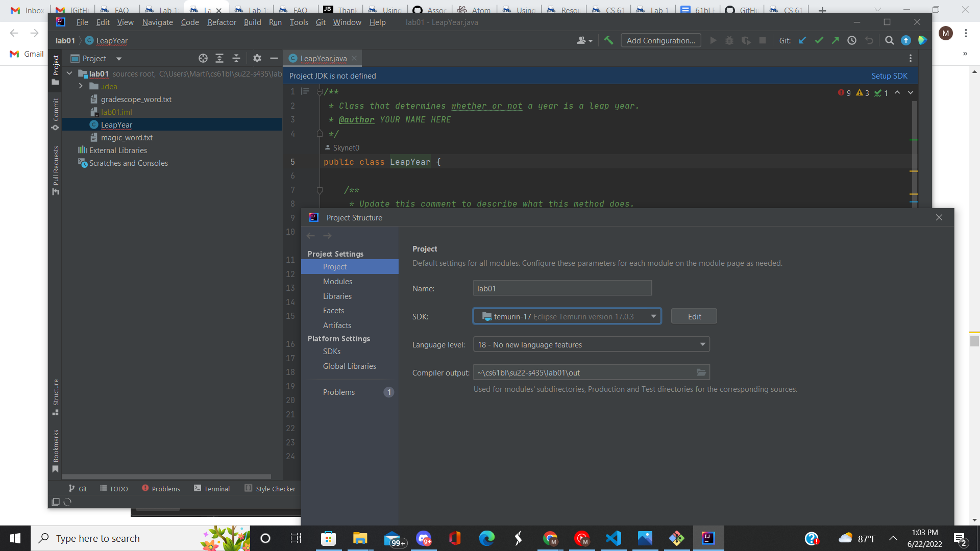
Task: Click the Build project hammer icon
Action: (x=608, y=40)
